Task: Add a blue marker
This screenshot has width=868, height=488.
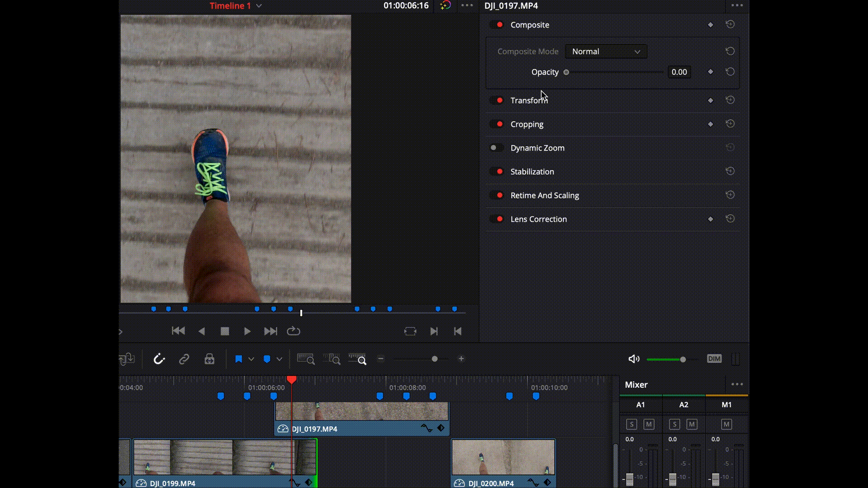Action: coord(267,359)
